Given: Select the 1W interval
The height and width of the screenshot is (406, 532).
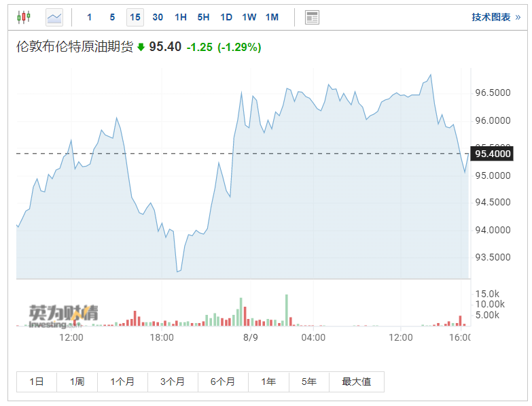Looking at the screenshot, I should point(249,17).
